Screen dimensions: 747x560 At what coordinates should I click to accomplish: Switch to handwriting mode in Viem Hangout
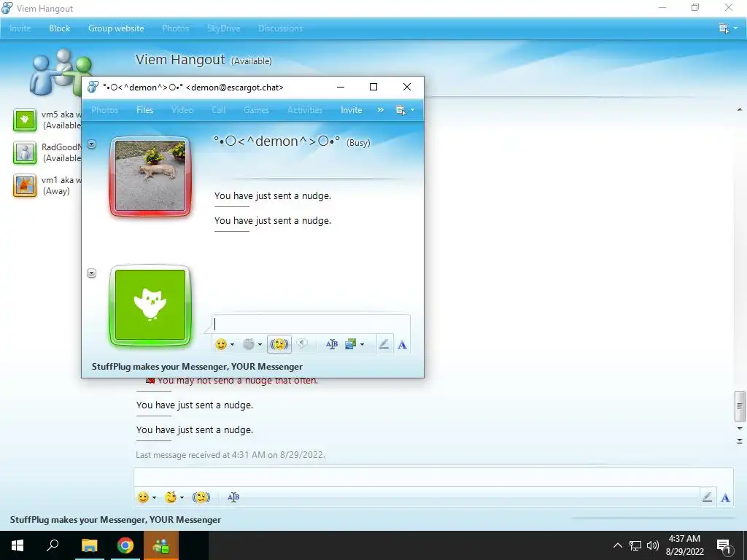pyautogui.click(x=707, y=497)
